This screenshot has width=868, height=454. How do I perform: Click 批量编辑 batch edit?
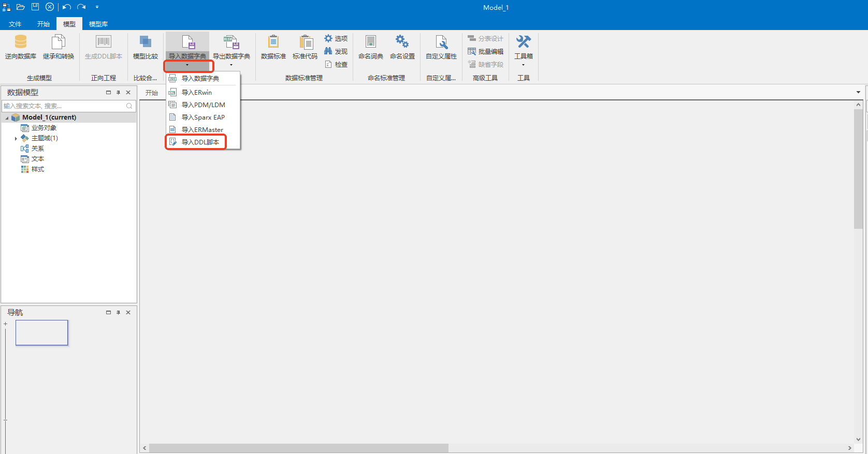[485, 51]
